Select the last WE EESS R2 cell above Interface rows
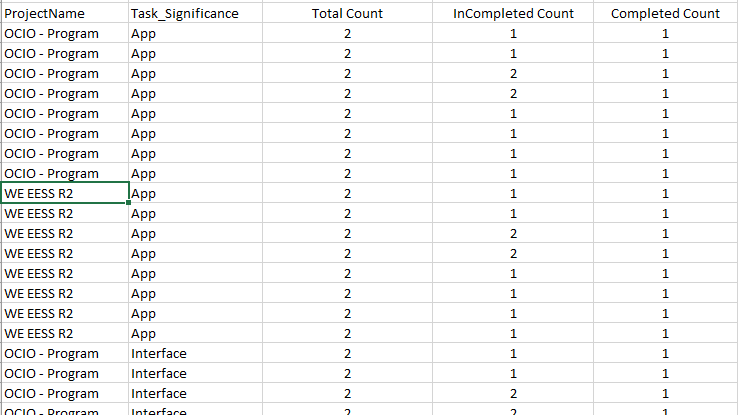 (x=65, y=333)
